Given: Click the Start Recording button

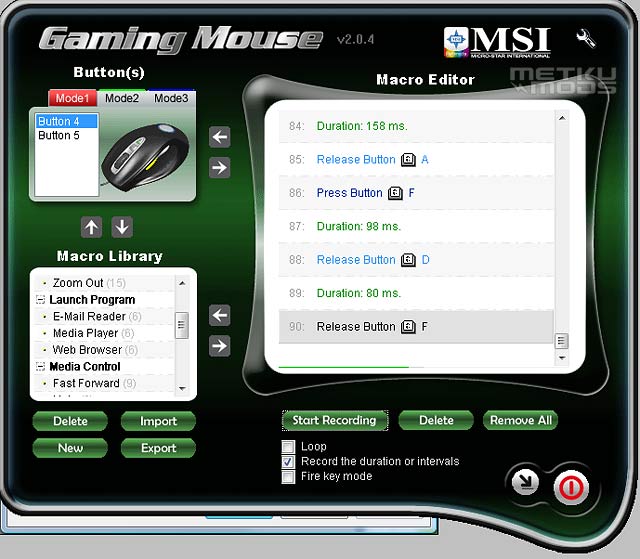Looking at the screenshot, I should pos(335,420).
